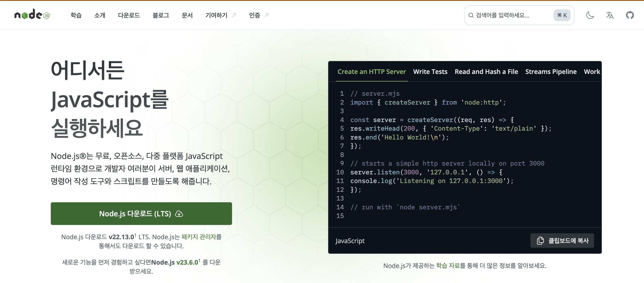Click the Node.js logo
Image resolution: width=644 pixels, height=283 pixels.
click(32, 15)
